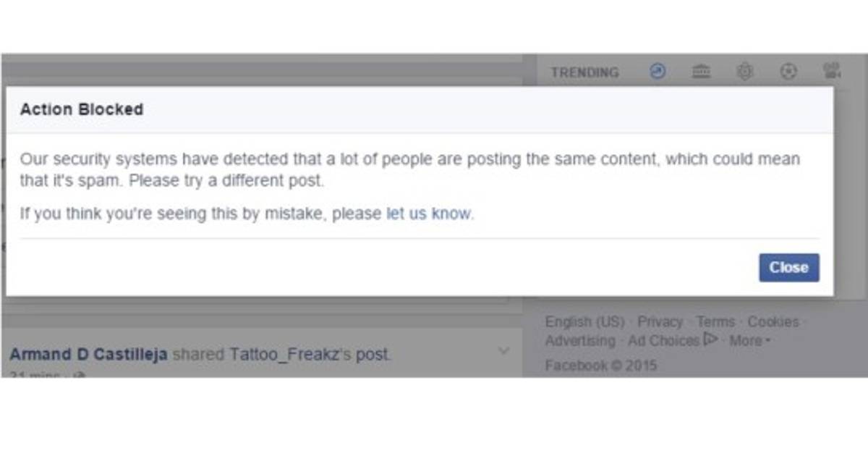Click the "let us know" link
This screenshot has height=456, width=868.
(x=428, y=214)
